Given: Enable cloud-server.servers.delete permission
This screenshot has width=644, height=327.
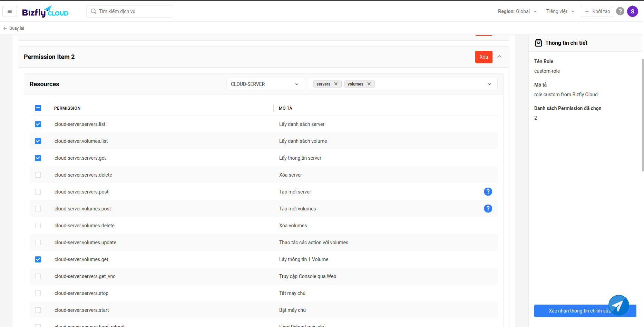Looking at the screenshot, I should pyautogui.click(x=38, y=175).
